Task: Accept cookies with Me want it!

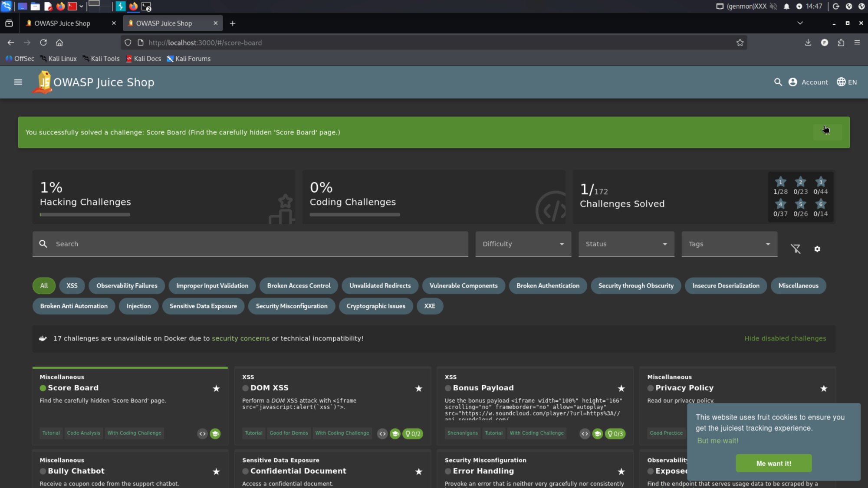Action: click(x=773, y=463)
